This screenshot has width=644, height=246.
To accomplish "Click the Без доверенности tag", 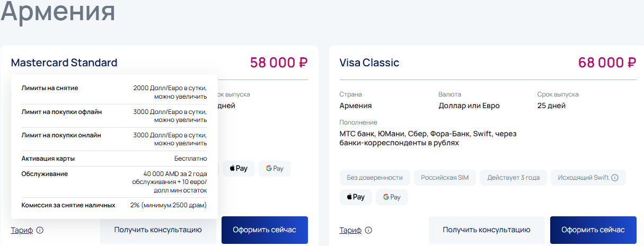I will click(x=375, y=178).
